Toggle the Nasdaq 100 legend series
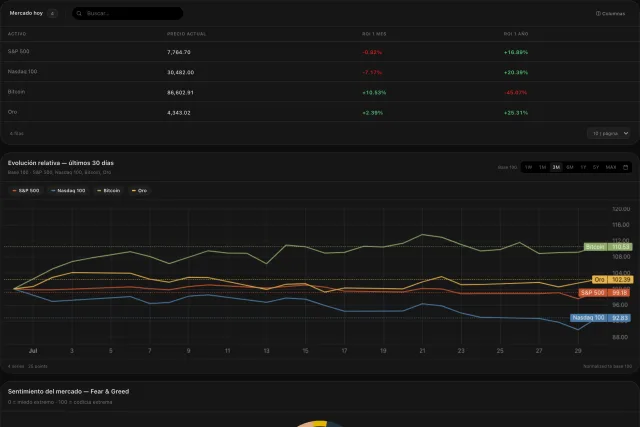 point(68,191)
